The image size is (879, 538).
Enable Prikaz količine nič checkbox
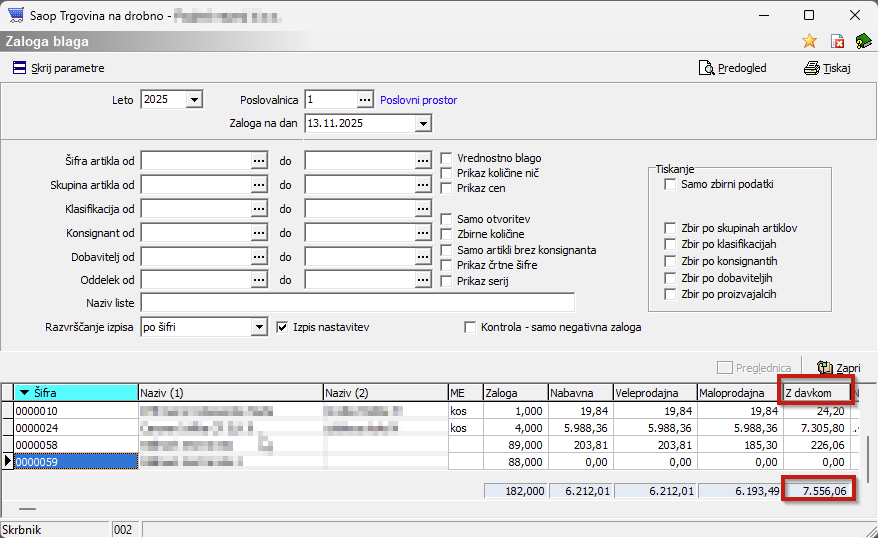click(x=446, y=173)
